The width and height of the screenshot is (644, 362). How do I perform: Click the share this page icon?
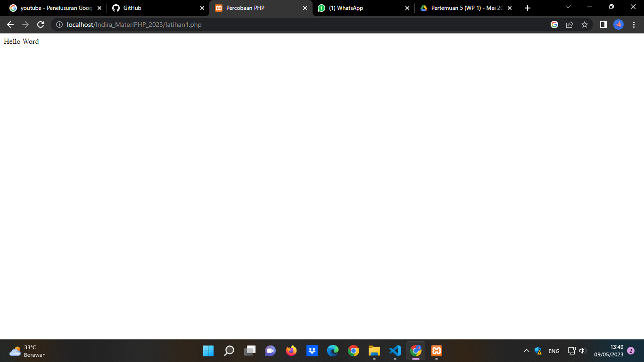click(570, 25)
